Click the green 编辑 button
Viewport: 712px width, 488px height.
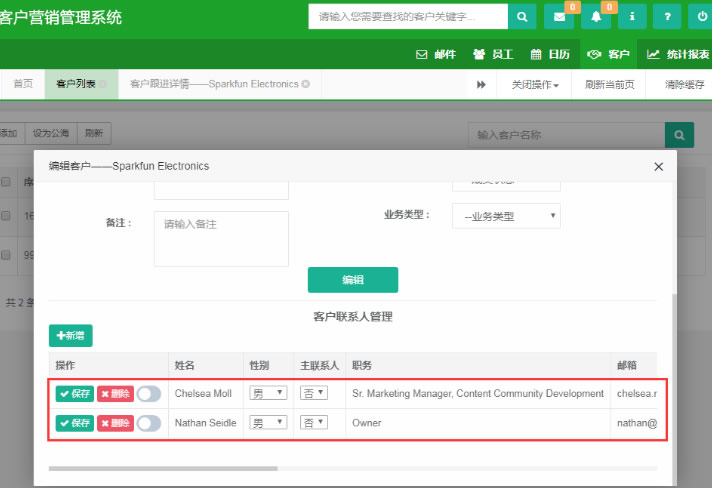[x=353, y=280]
